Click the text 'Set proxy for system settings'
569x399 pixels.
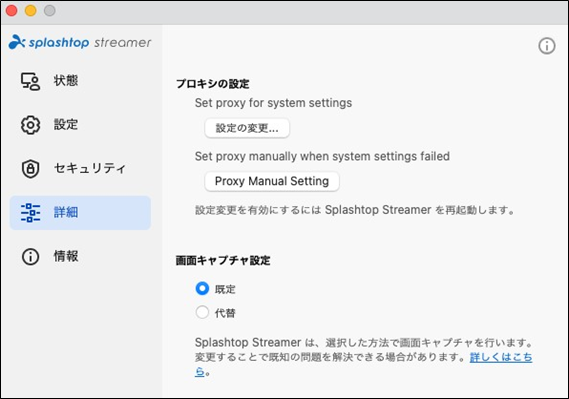pos(273,103)
